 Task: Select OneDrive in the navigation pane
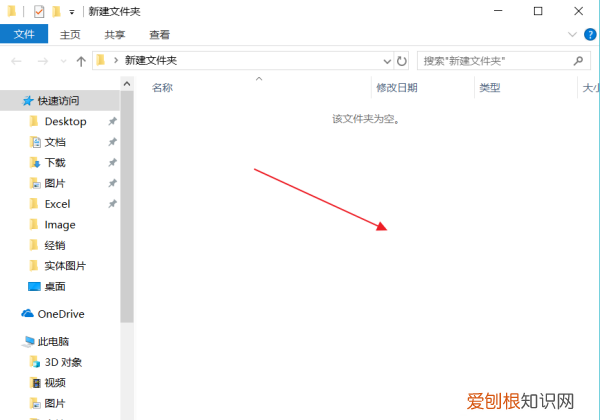(61, 314)
